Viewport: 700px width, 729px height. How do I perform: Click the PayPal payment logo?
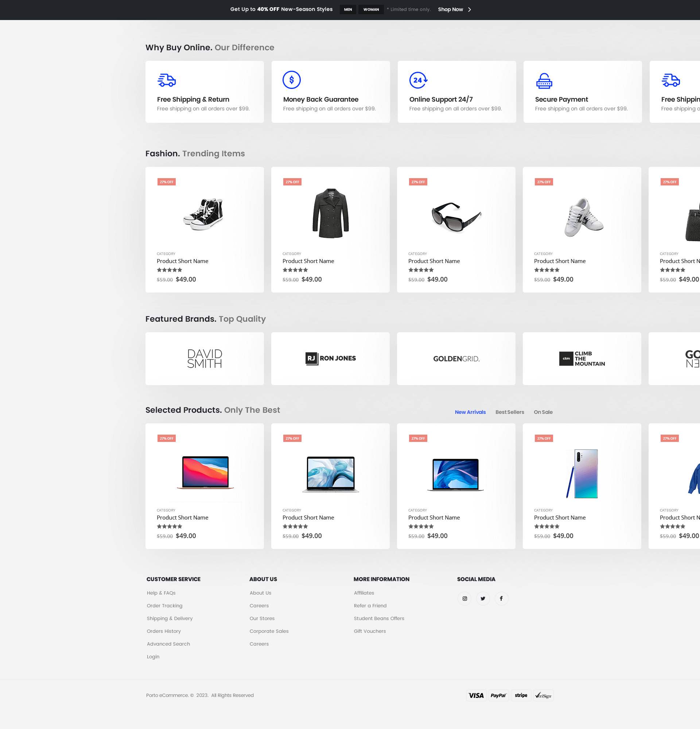pos(498,695)
